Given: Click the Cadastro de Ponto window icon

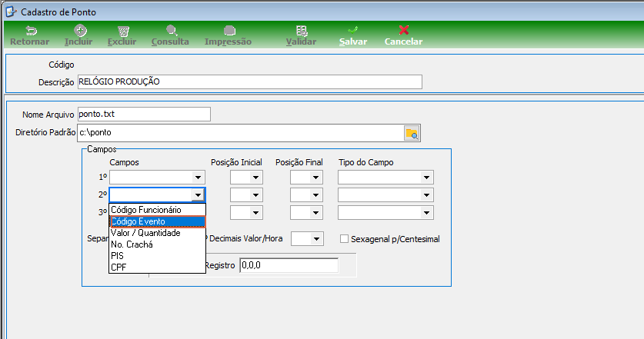Looking at the screenshot, I should pos(11,12).
